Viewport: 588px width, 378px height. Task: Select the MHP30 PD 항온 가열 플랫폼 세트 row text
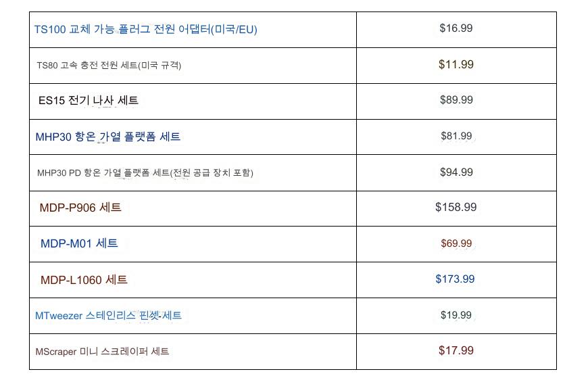(145, 172)
